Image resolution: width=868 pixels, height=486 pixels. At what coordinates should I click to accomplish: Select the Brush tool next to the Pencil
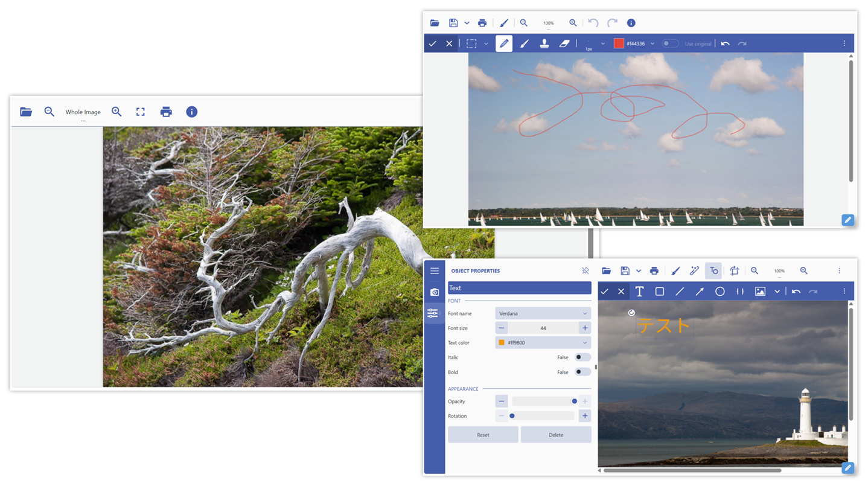coord(524,43)
